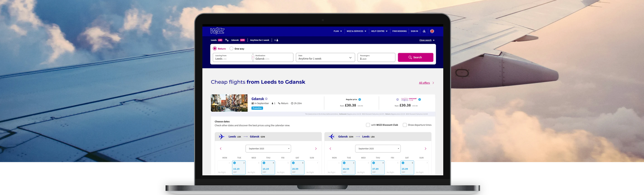Select the Return trip radio button

click(215, 49)
